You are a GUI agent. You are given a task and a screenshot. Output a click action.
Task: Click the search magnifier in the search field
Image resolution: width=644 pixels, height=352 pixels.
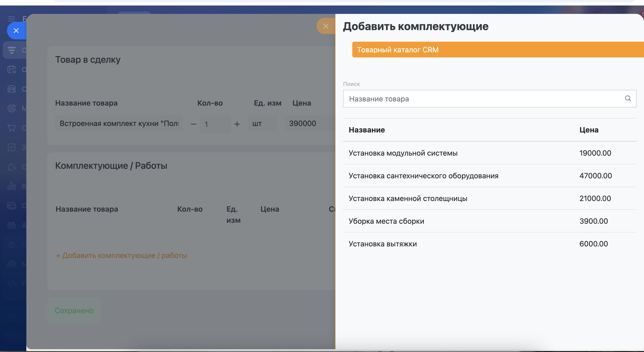[x=628, y=98]
